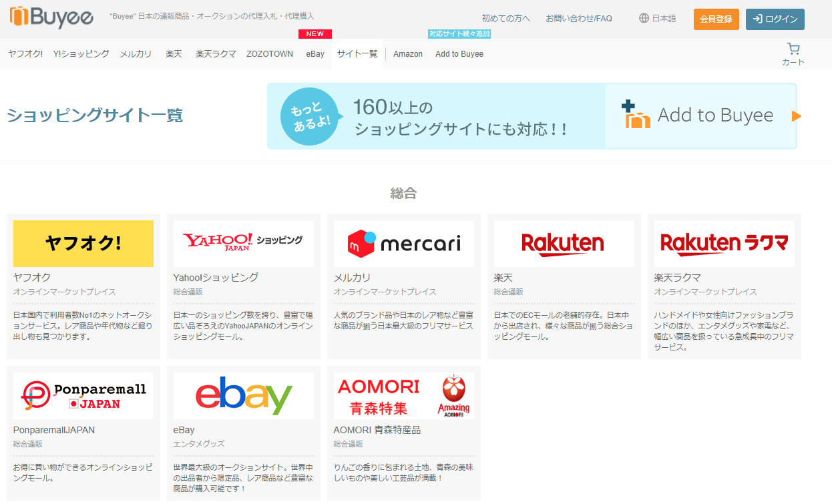Select the mercari logo card
The height and width of the screenshot is (504, 832).
(403, 243)
